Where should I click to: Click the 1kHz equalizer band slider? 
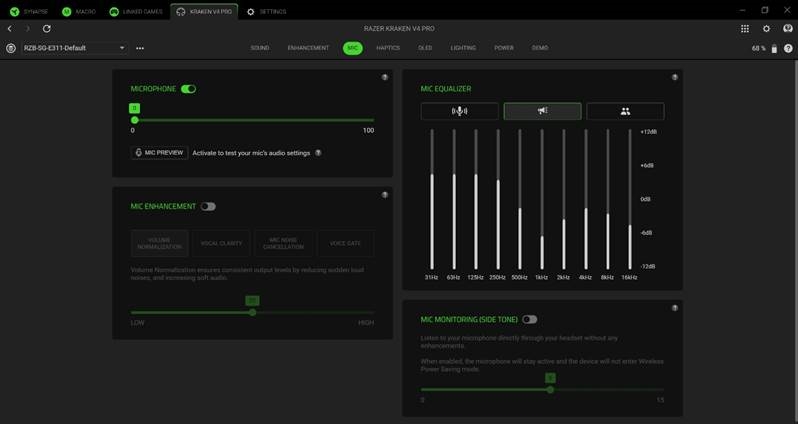(x=542, y=199)
